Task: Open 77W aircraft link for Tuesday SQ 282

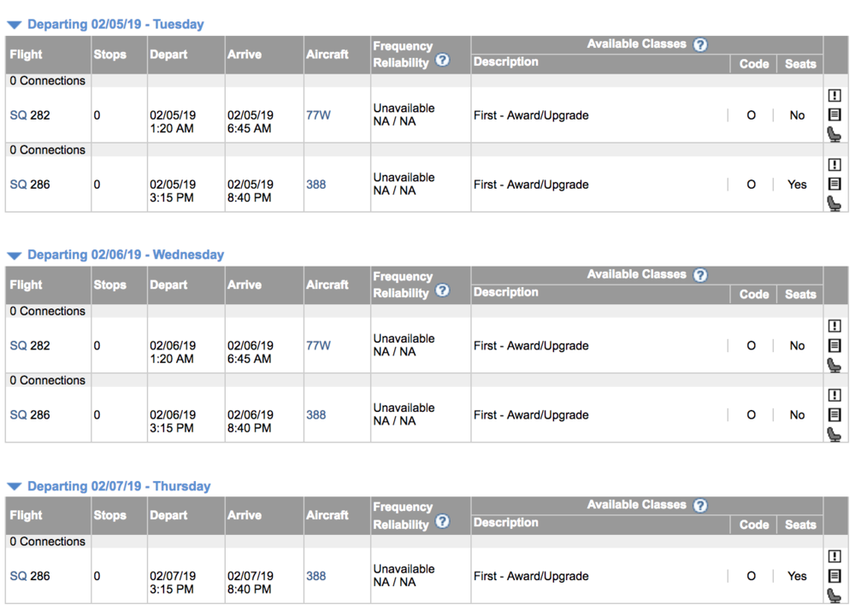Action: [318, 115]
